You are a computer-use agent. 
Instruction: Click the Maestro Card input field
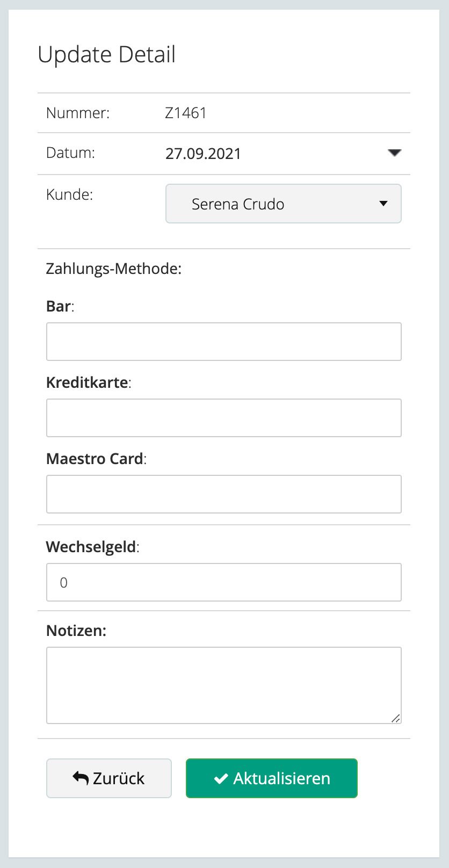pyautogui.click(x=224, y=494)
